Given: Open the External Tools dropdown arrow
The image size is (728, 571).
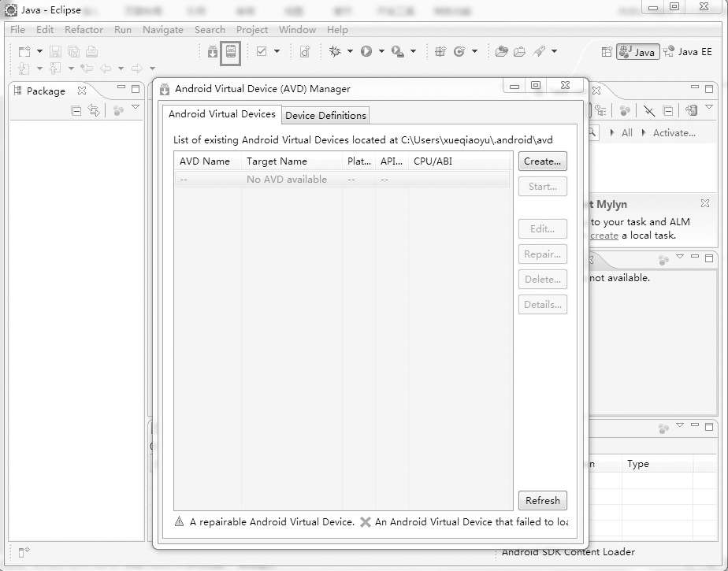Looking at the screenshot, I should [x=413, y=51].
